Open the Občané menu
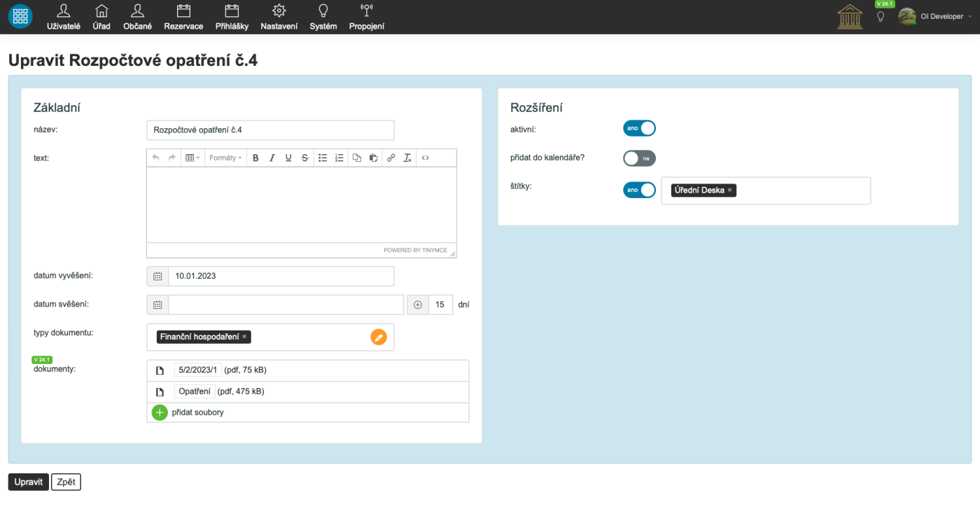This screenshot has width=980, height=507. click(137, 17)
